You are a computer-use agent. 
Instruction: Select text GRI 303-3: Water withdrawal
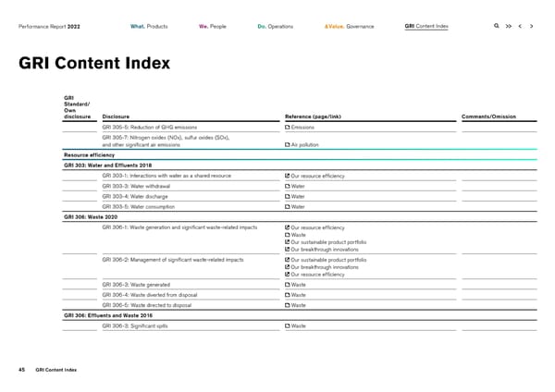pyautogui.click(x=136, y=186)
